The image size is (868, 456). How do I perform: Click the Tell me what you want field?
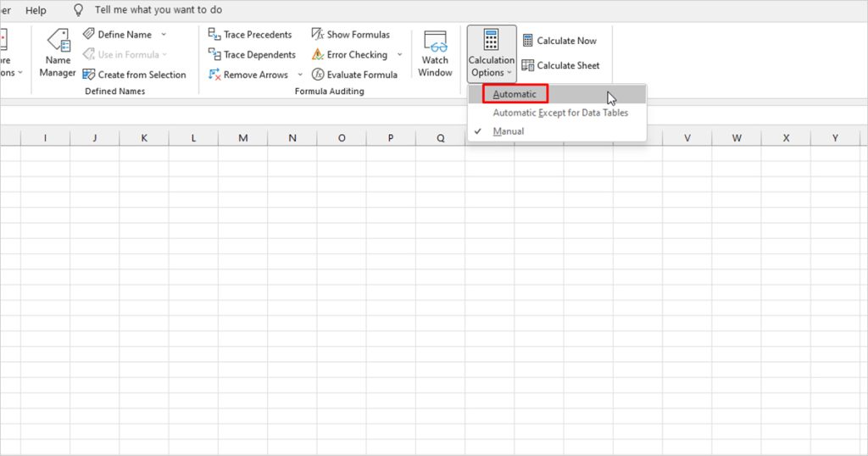pos(159,10)
